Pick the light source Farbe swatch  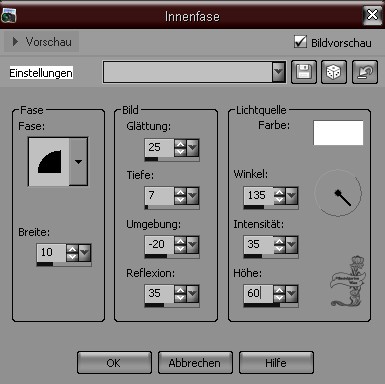tap(338, 133)
